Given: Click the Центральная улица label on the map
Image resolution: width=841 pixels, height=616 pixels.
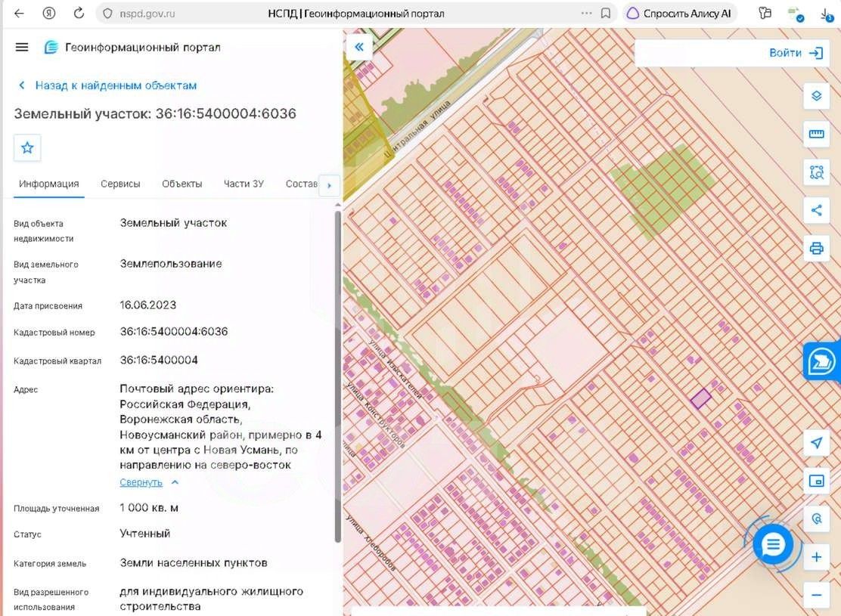Looking at the screenshot, I should point(417,128).
